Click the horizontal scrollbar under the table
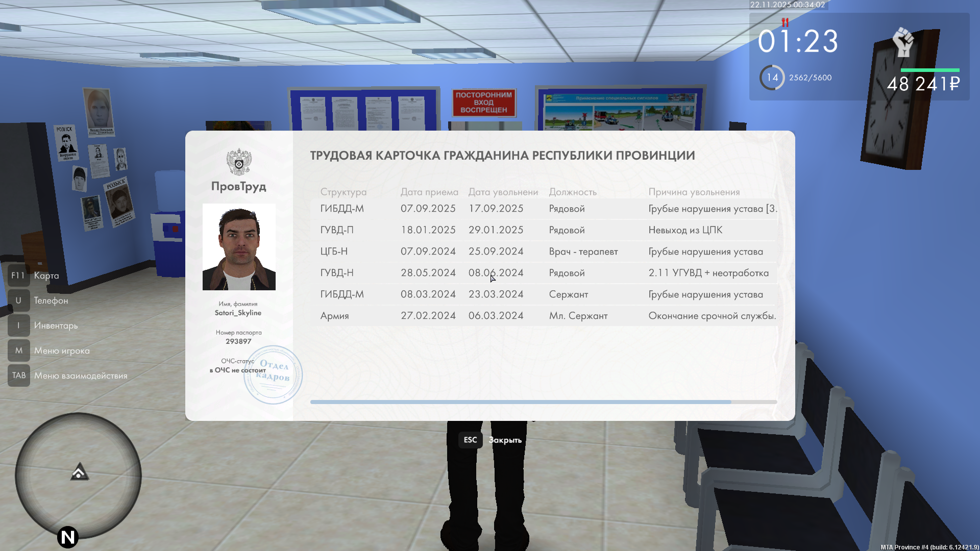The height and width of the screenshot is (551, 980). pos(521,402)
